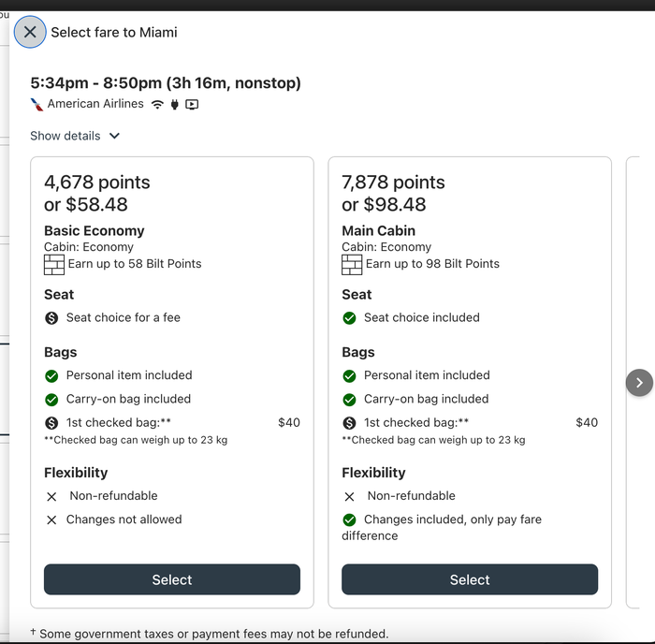Click the partially visible third fare card
This screenshot has width=655, height=644.
coord(633,383)
